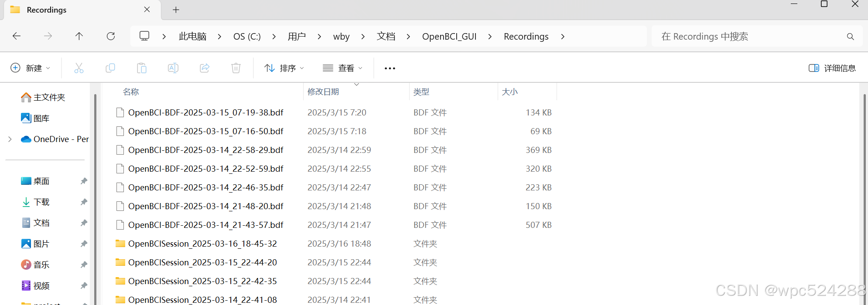868x305 pixels.
Task: Click the share icon in toolbar
Action: click(x=205, y=68)
